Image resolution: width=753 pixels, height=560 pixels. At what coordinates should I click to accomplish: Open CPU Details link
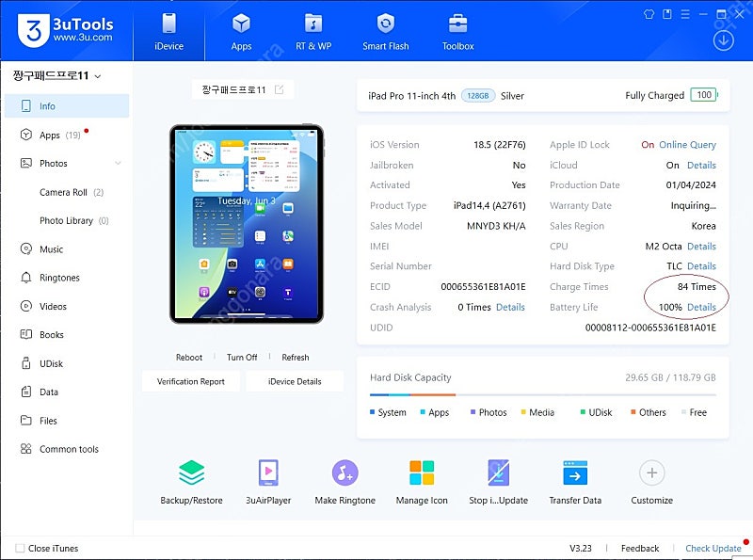coord(701,247)
